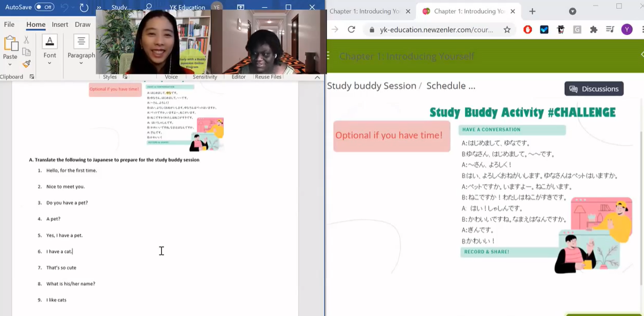644x316 pixels.
Task: Click the hat-shaped extension icon
Action: pyautogui.click(x=561, y=30)
